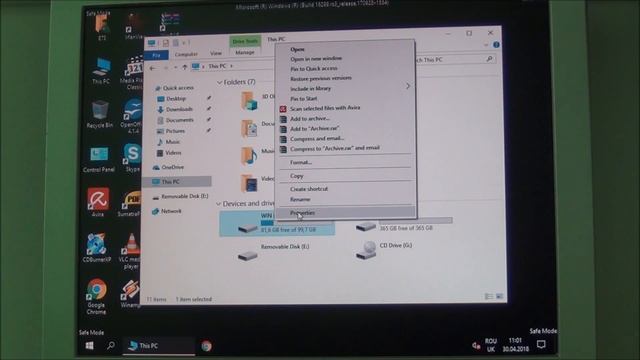Click the This PC taskbar button
Image resolution: width=640 pixels, height=360 pixels.
[x=158, y=346]
